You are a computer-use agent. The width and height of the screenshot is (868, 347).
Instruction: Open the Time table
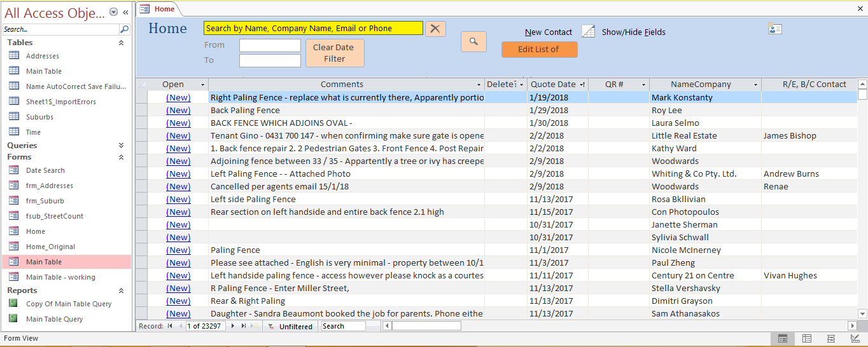pyautogui.click(x=33, y=132)
